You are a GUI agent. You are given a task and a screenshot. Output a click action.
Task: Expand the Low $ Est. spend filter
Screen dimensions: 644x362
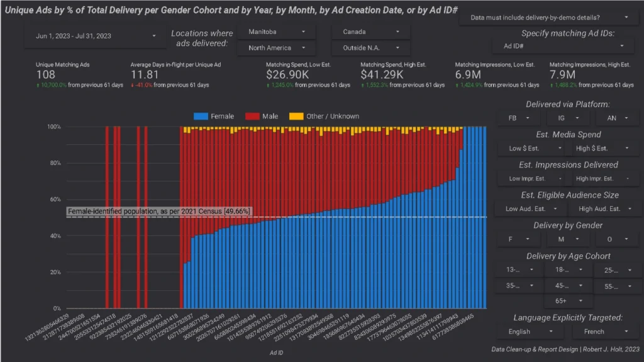coord(536,148)
